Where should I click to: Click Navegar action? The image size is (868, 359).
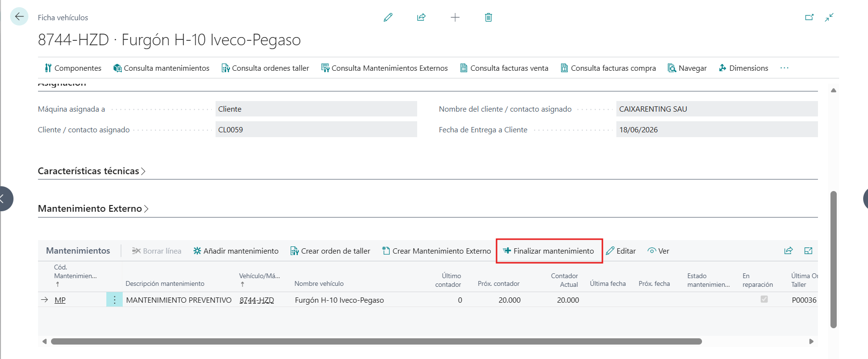point(688,68)
